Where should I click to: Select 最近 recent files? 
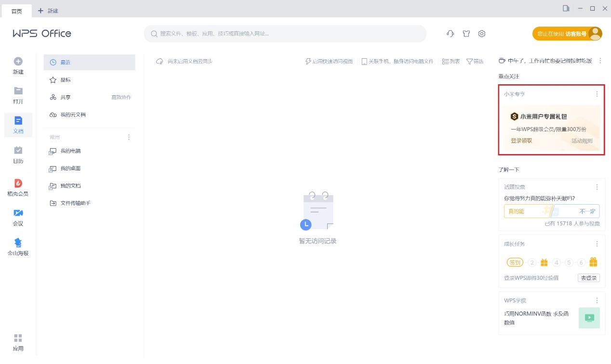click(x=90, y=62)
